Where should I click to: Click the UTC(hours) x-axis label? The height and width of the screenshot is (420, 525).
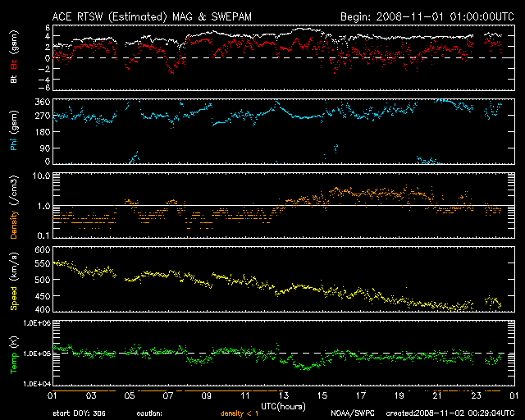pos(284,404)
